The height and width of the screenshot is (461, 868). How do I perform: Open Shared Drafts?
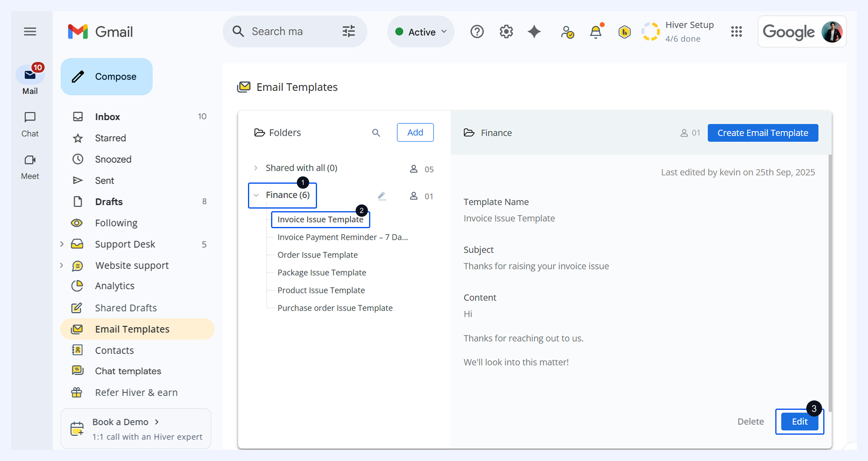pyautogui.click(x=137, y=308)
